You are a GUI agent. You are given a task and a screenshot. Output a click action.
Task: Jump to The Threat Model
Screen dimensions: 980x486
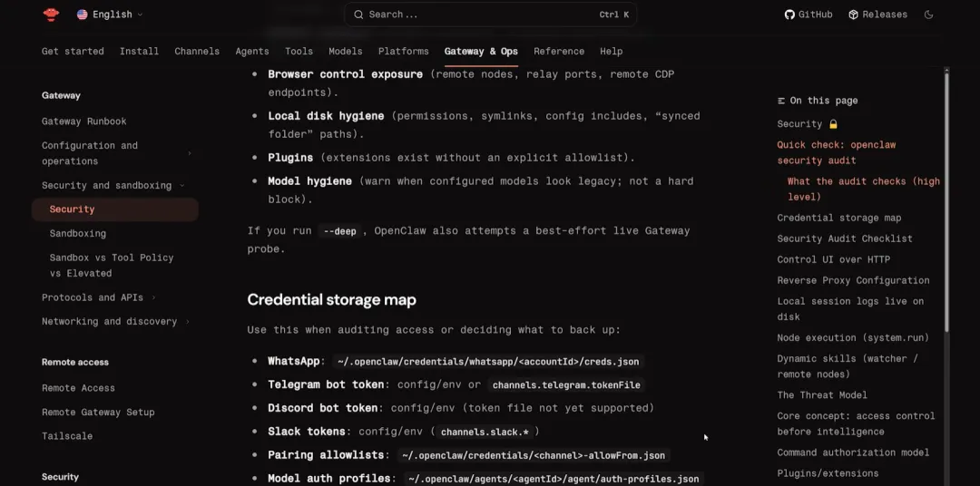[822, 394]
